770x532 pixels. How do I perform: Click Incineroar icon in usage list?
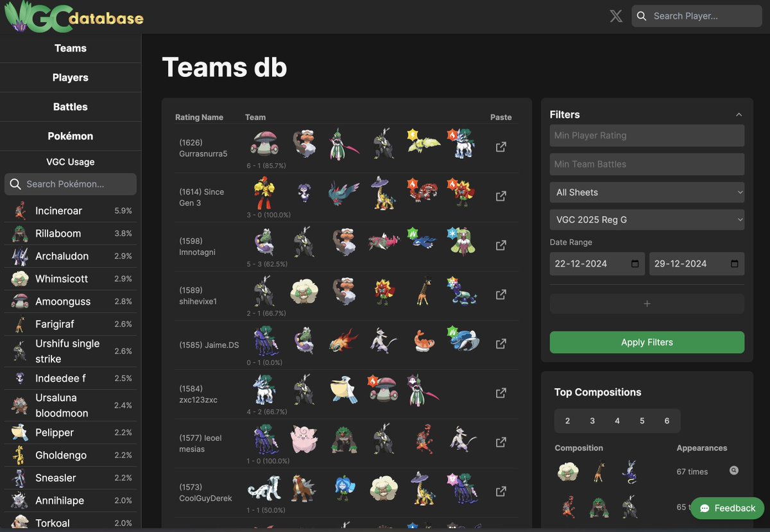point(21,210)
